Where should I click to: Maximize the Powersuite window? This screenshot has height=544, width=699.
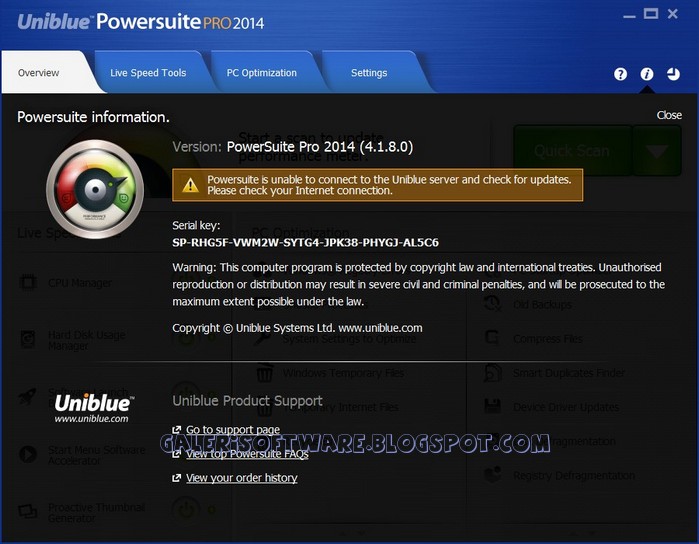click(650, 14)
